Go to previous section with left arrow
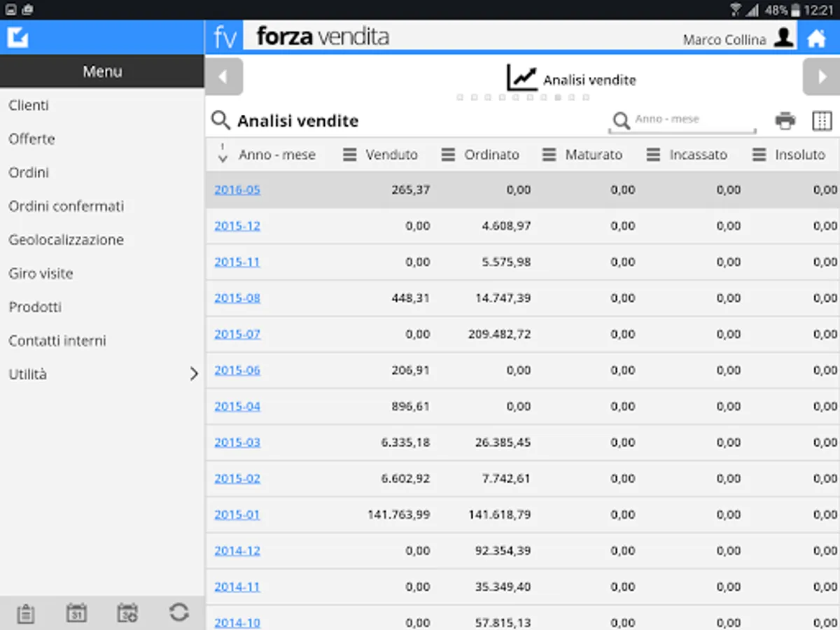This screenshot has width=840, height=630. coord(224,77)
